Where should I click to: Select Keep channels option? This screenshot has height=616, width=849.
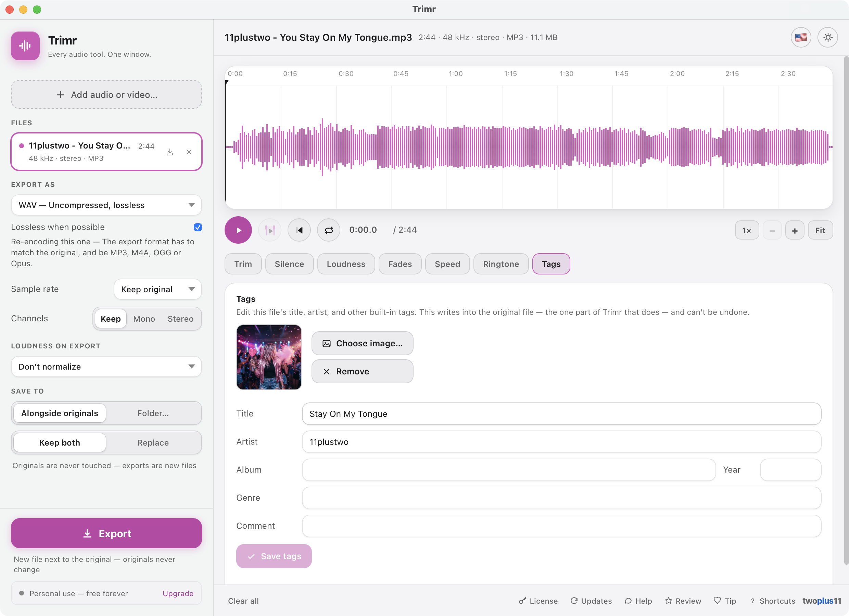pyautogui.click(x=111, y=319)
